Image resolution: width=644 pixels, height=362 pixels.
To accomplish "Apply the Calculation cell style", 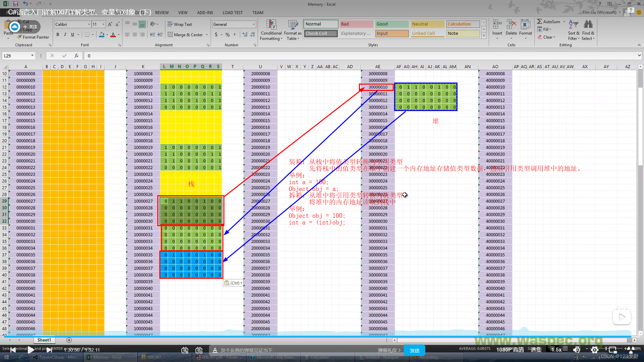I will point(463,24).
